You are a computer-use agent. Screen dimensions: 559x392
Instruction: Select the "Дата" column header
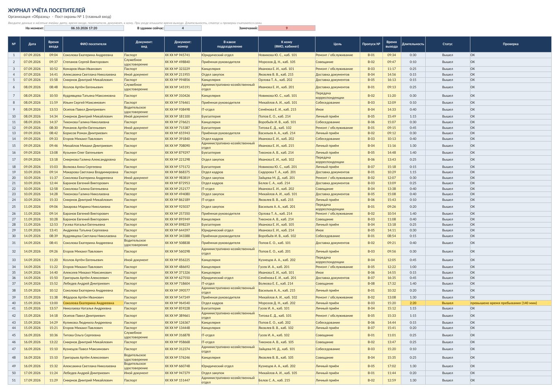pos(32,44)
